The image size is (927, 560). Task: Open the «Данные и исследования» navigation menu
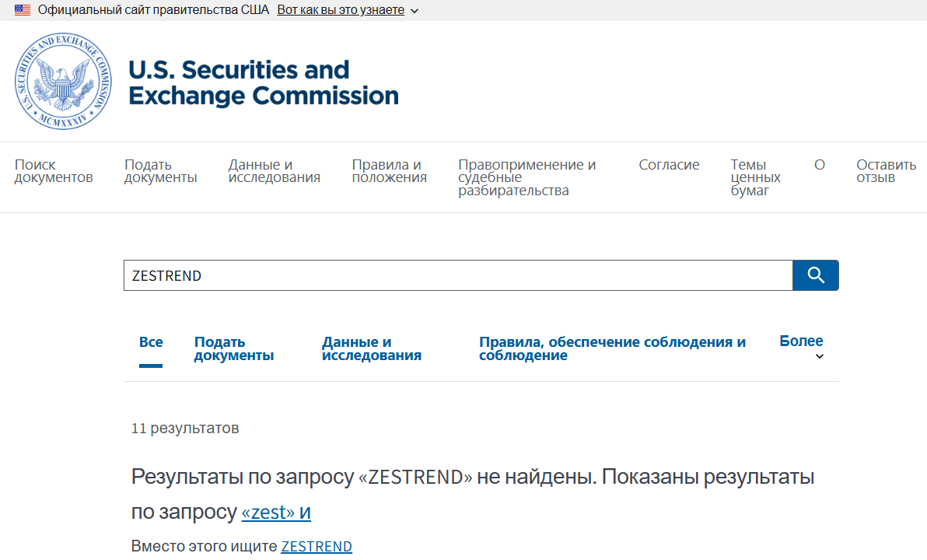tap(274, 170)
